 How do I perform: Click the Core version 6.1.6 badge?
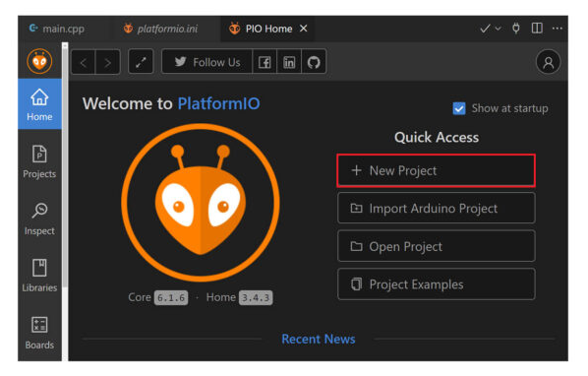coord(171,297)
